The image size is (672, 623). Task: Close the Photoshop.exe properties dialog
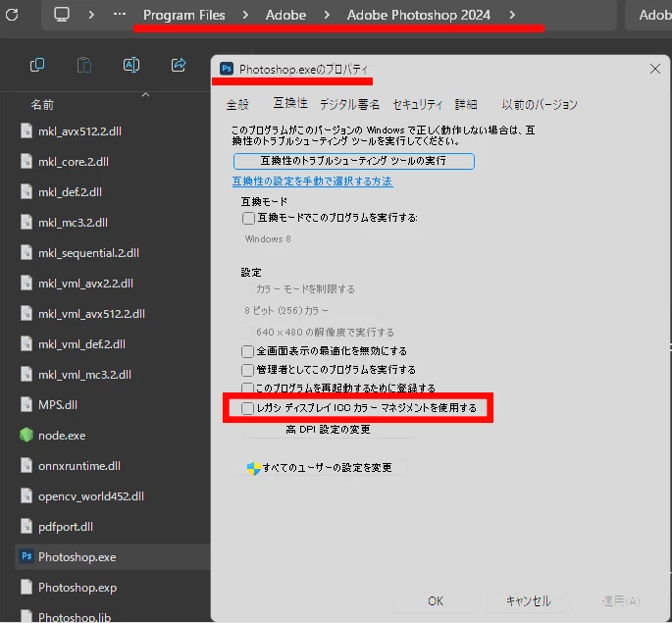tap(655, 69)
